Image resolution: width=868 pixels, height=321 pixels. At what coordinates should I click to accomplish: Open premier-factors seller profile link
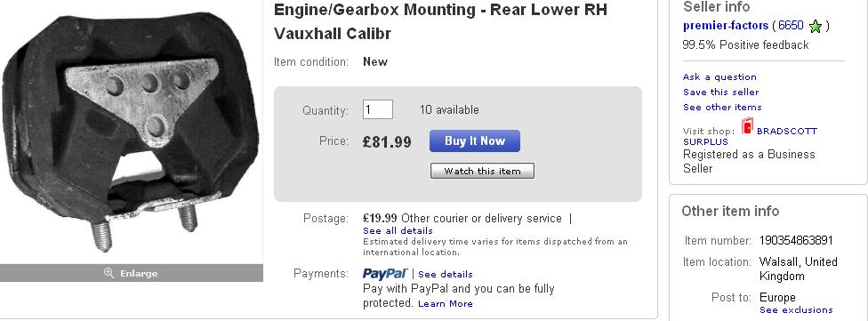(x=726, y=26)
